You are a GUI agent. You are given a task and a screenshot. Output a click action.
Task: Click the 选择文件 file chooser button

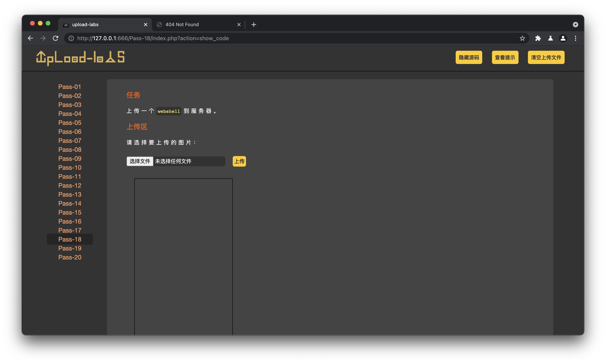[x=140, y=161]
